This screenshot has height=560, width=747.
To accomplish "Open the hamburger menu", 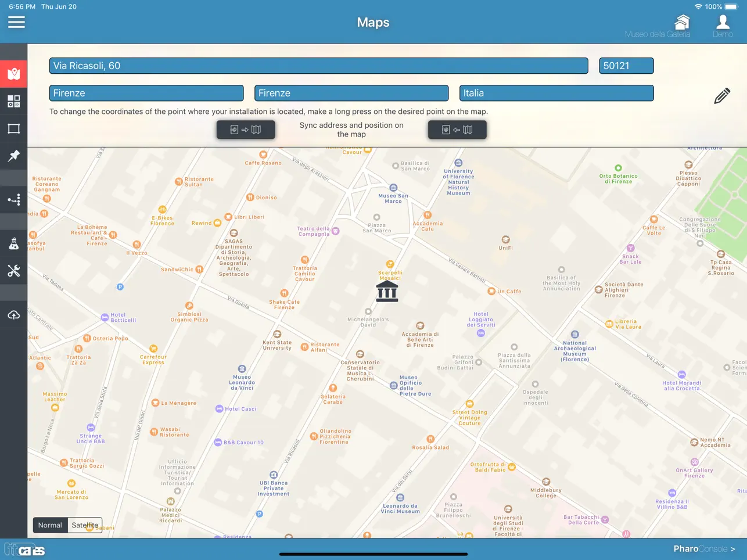I will [16, 22].
